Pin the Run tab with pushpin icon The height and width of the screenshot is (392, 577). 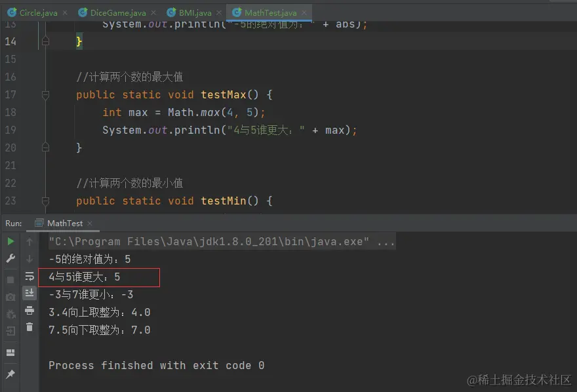click(10, 374)
